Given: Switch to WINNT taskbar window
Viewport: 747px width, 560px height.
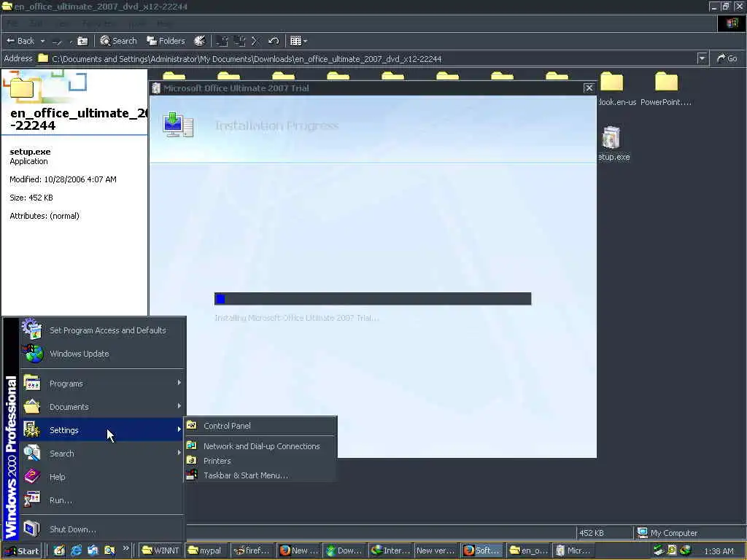Looking at the screenshot, I should 160,551.
